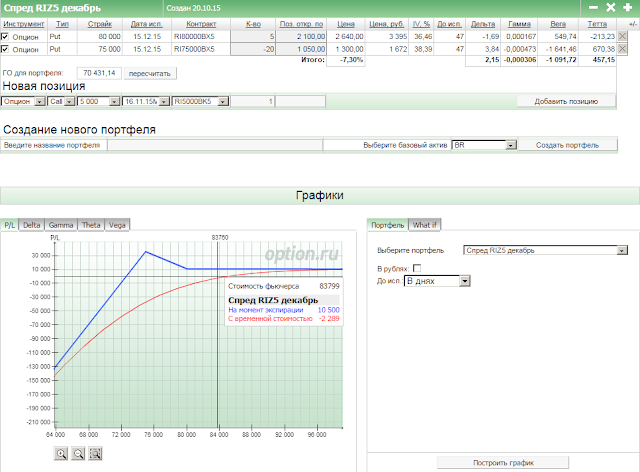This screenshot has width=640, height=472.
Task: Sort by the Гамма column header
Action: (x=519, y=24)
